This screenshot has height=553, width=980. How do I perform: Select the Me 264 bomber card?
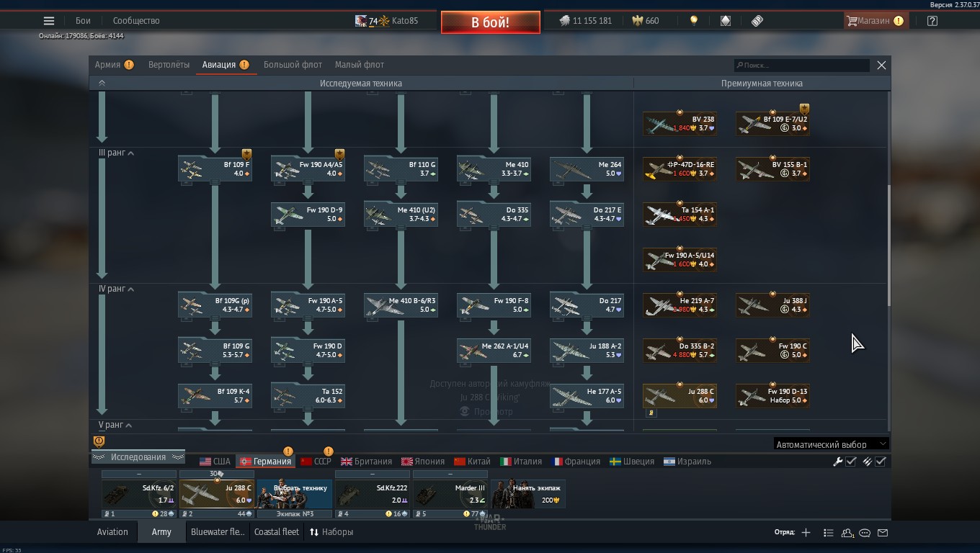pos(587,168)
